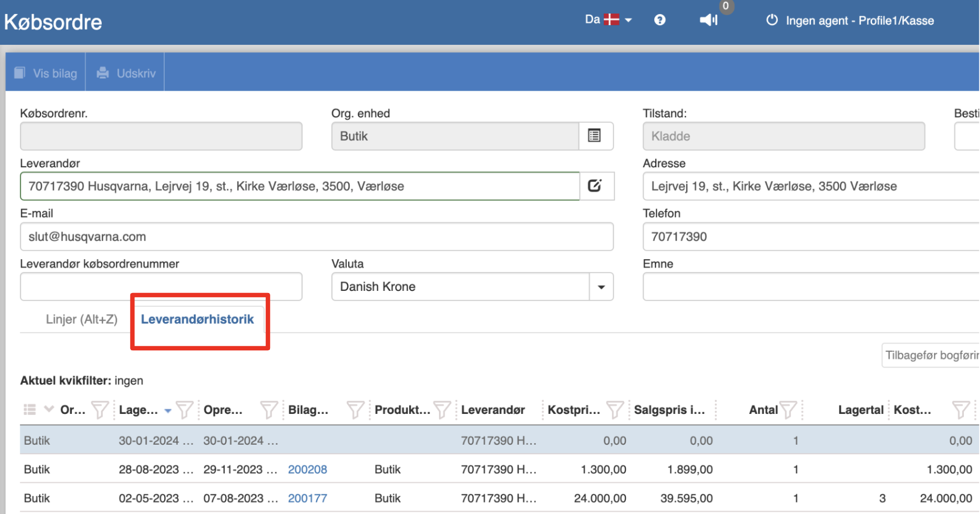Click cost price 1.300,00 in Kostpri... column
This screenshot has width=980, height=514.
(604, 469)
